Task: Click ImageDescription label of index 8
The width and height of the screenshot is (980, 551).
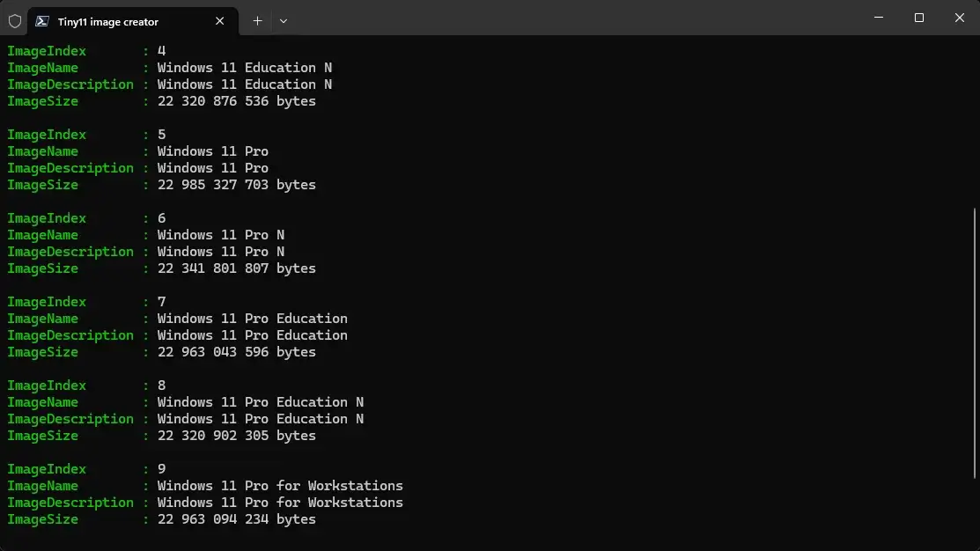Action: point(70,419)
